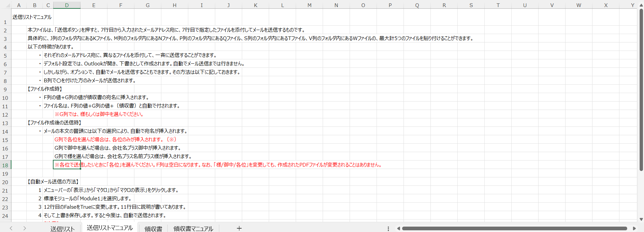This screenshot has width=644, height=232.
Task: Click the horizontal scrollbar right arrow
Action: point(634,228)
